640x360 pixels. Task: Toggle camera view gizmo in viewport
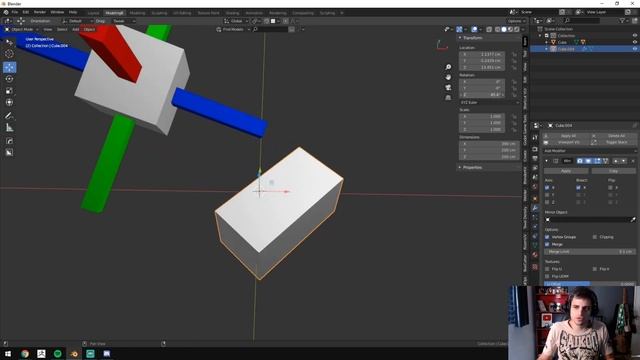(448, 87)
